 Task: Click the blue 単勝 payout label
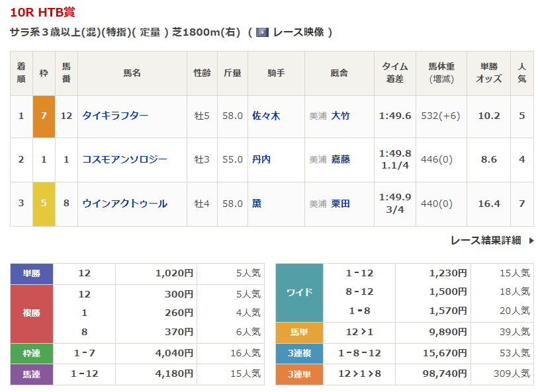pyautogui.click(x=31, y=273)
